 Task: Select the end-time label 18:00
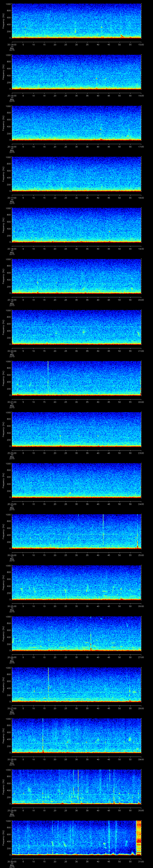141,197
